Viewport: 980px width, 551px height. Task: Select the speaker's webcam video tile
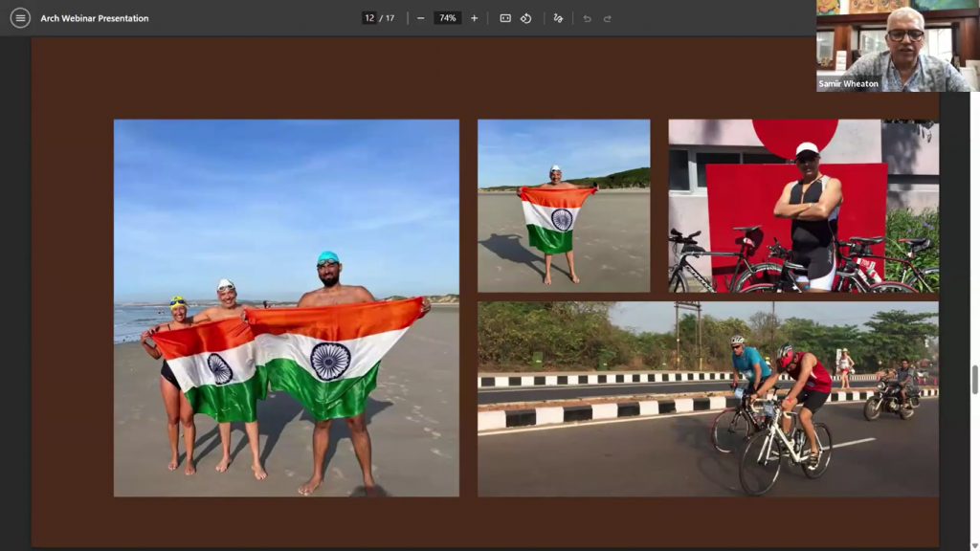[898, 46]
